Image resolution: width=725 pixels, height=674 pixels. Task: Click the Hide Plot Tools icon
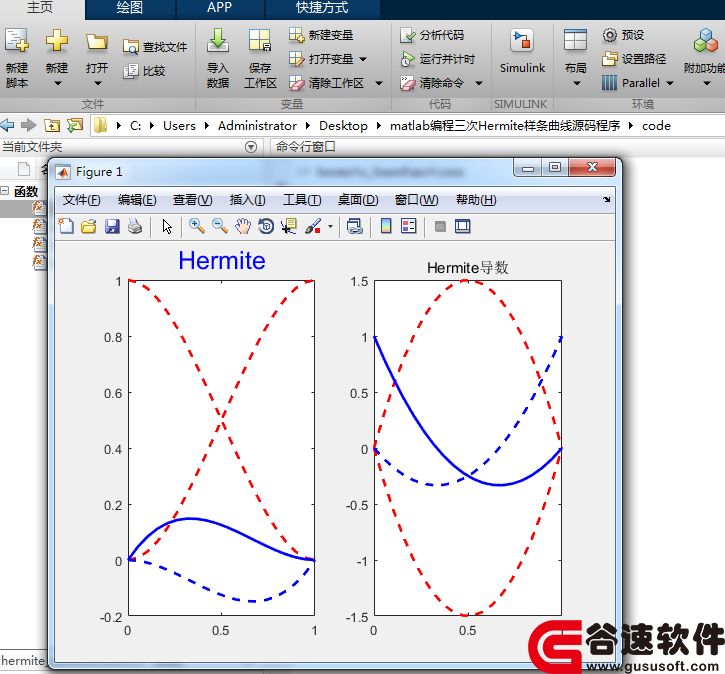440,227
